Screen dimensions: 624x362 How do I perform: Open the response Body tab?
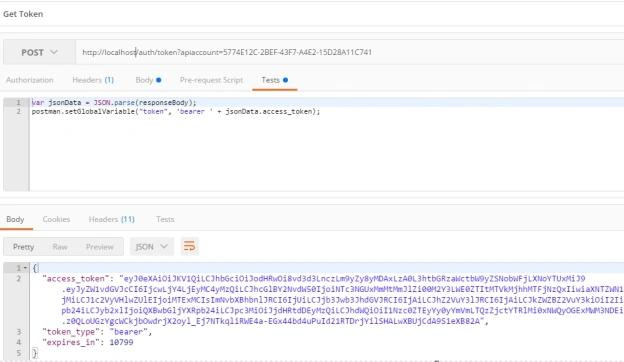click(x=15, y=219)
